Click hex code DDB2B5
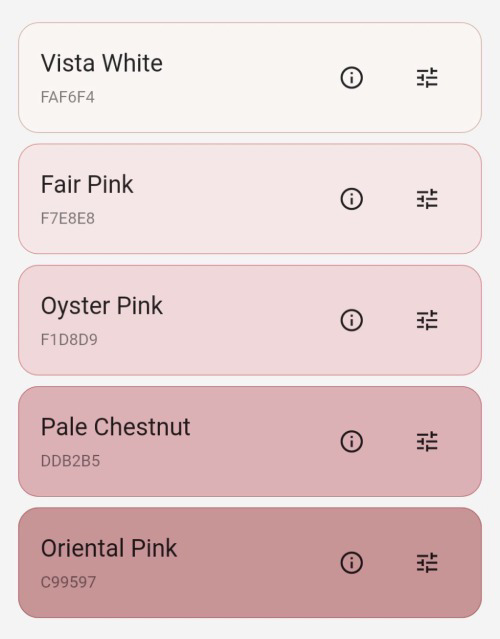 tap(70, 461)
